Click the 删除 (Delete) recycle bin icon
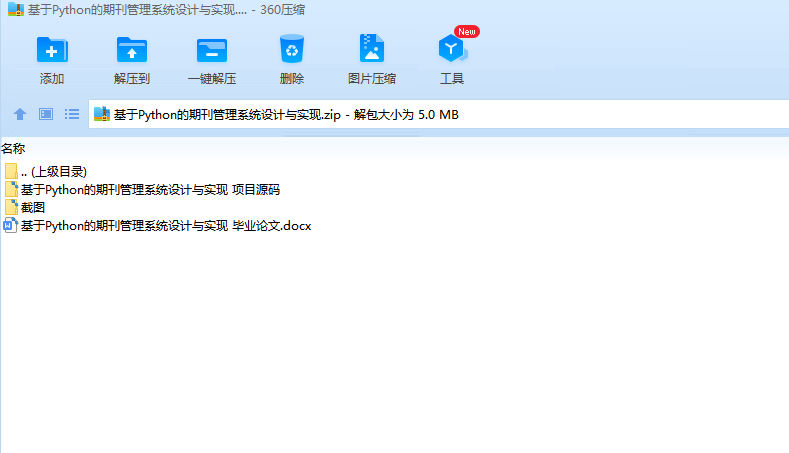Viewport: 789px width, 453px height. tap(292, 49)
